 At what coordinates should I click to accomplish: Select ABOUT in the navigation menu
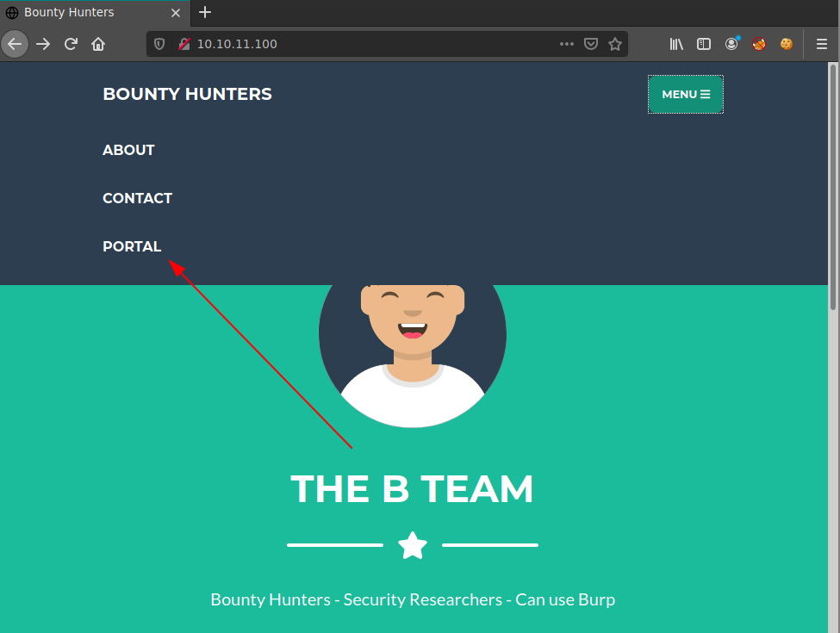coord(128,150)
